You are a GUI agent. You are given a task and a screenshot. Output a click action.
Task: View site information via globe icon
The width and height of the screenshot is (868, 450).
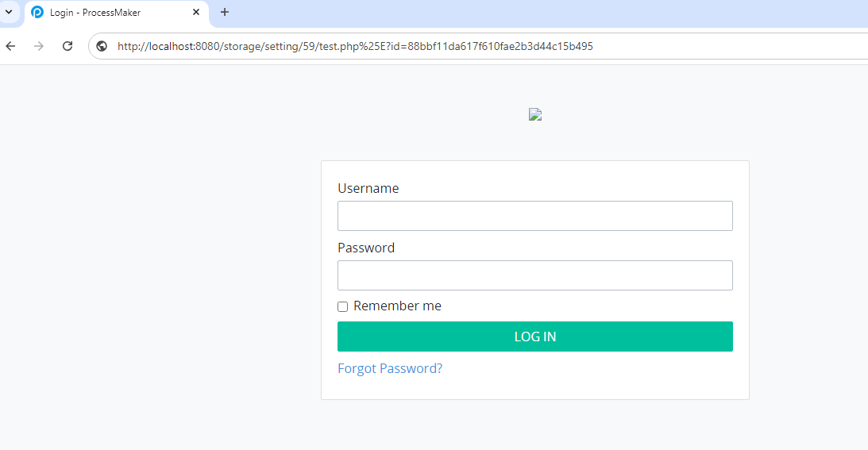[x=102, y=46]
